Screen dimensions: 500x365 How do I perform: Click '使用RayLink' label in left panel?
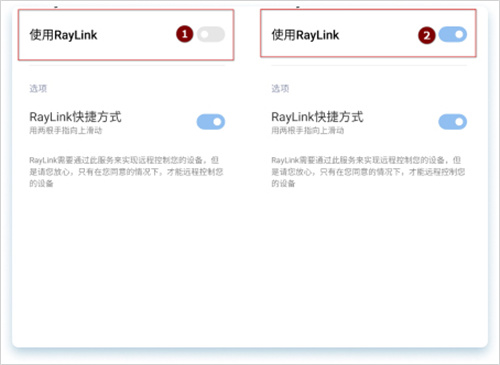pos(63,35)
